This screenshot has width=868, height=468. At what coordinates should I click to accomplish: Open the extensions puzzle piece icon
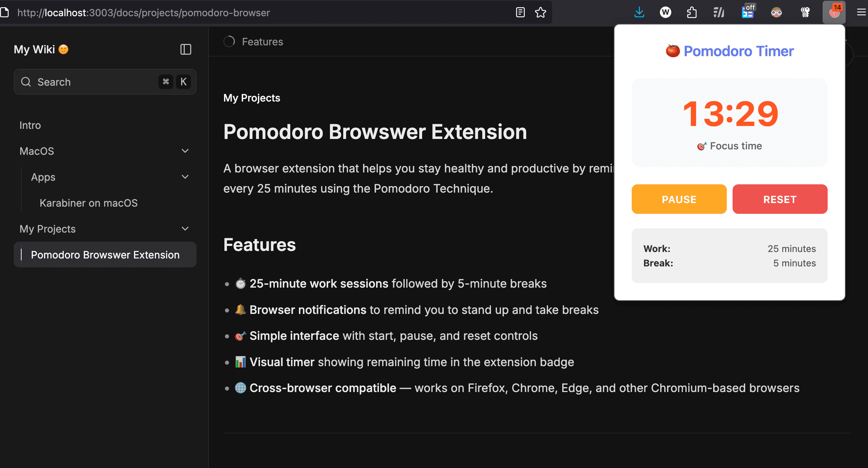(x=692, y=13)
